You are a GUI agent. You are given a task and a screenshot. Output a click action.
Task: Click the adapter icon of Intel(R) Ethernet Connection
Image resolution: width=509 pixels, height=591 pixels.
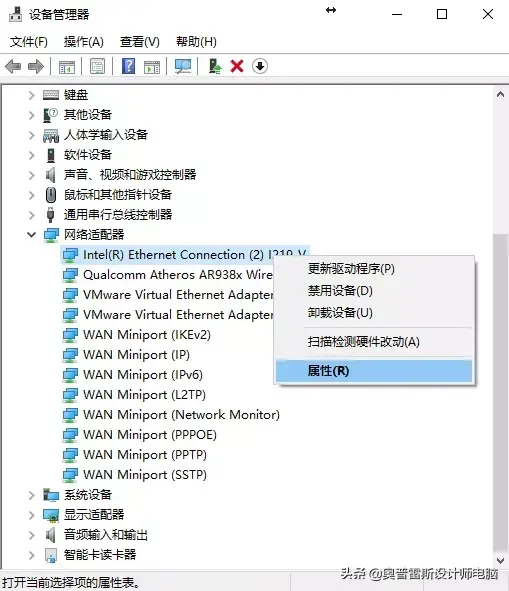pyautogui.click(x=70, y=255)
